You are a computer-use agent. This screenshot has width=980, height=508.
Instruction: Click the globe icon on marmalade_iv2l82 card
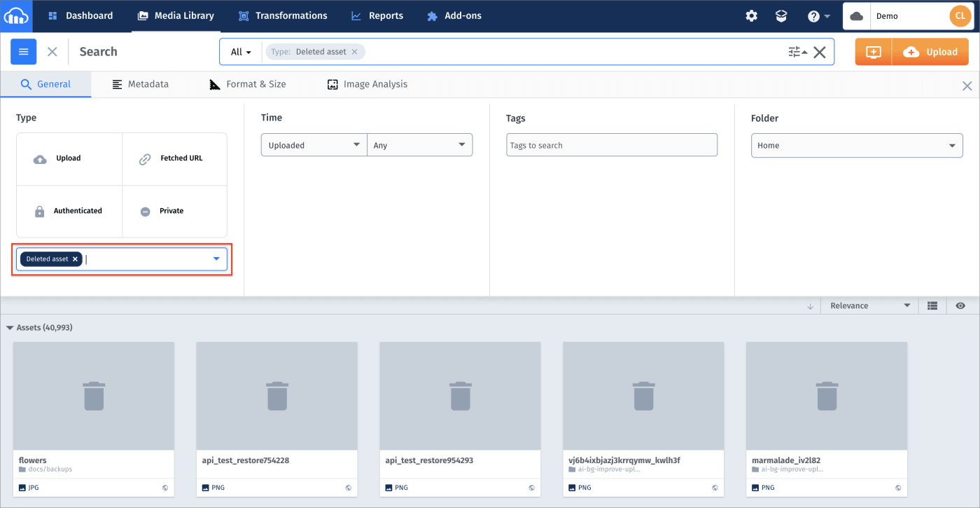(x=898, y=488)
